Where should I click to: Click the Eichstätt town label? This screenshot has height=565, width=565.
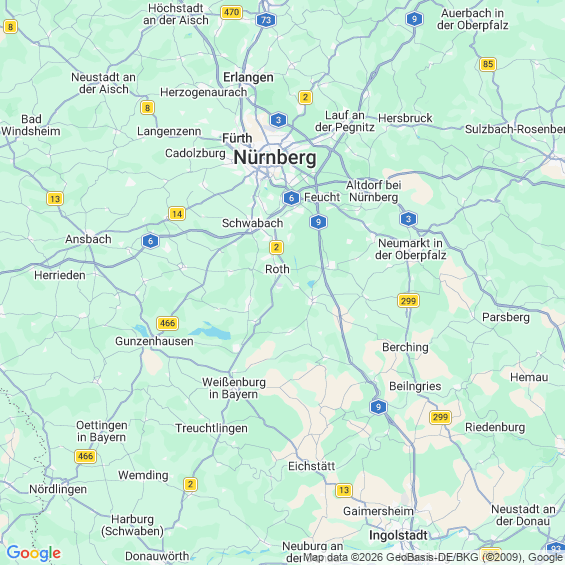click(312, 466)
